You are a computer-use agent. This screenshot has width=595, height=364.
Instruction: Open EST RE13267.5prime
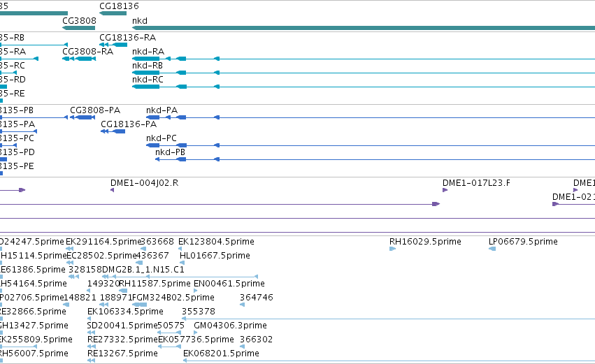point(122,354)
